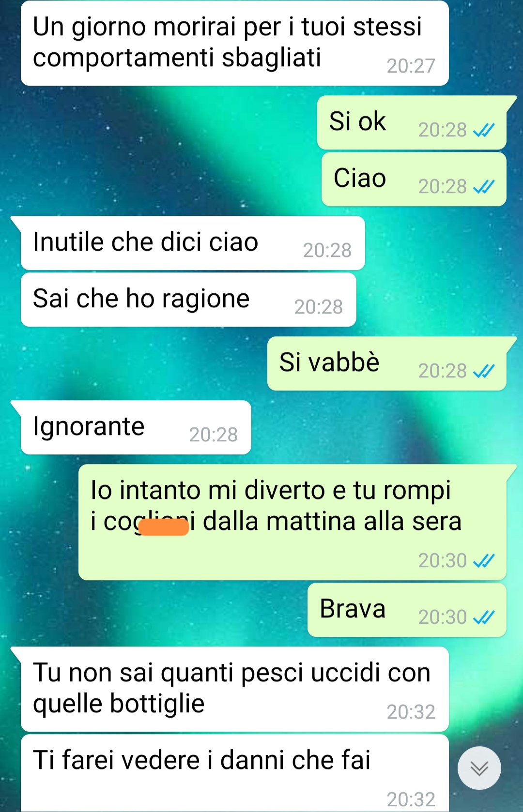Select the sent 'Ciao' bubble
This screenshot has height=812, width=523.
pos(414,179)
